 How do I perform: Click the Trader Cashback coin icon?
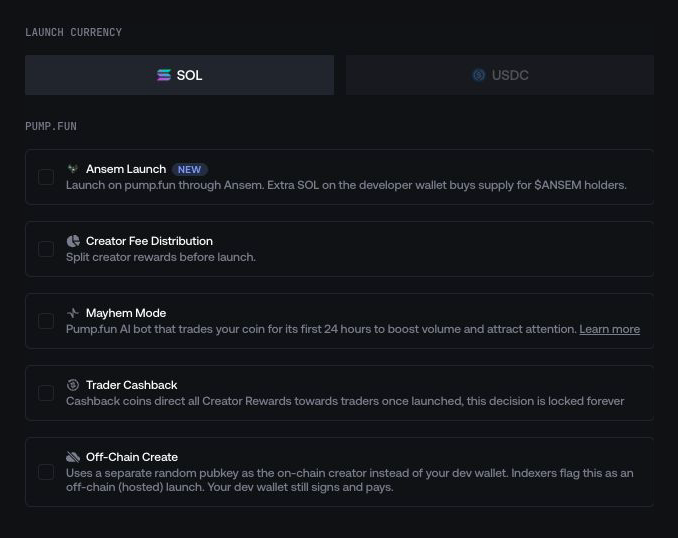pos(73,384)
